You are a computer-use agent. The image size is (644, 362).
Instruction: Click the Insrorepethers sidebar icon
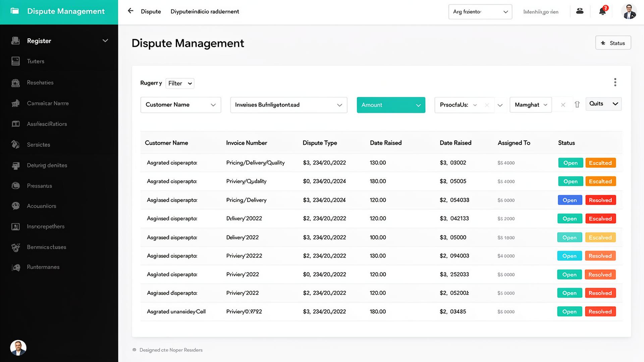15,227
